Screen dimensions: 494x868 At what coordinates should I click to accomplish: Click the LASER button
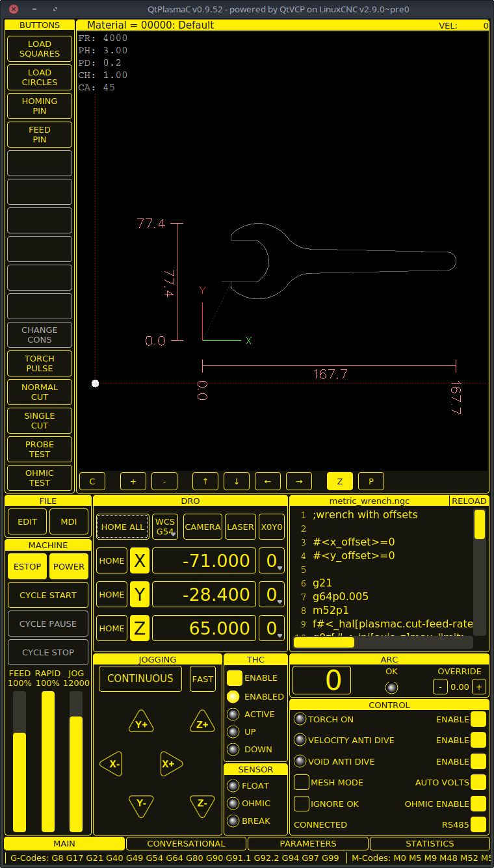pos(240,527)
